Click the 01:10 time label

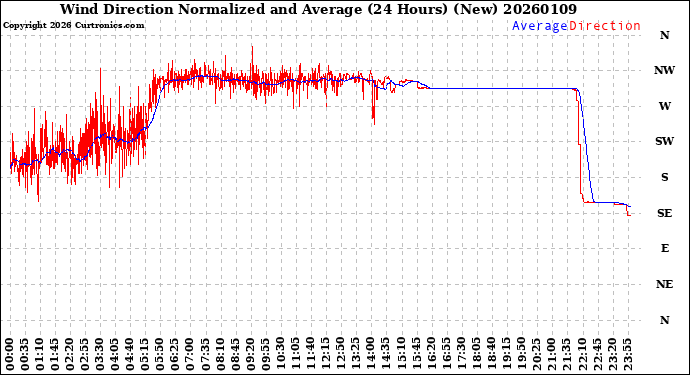40,355
